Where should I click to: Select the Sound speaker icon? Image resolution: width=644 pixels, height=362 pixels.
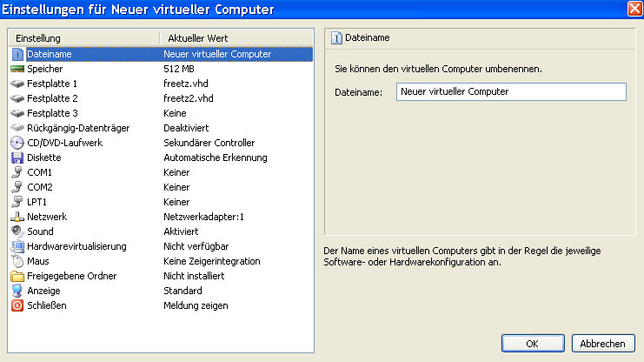click(x=17, y=231)
